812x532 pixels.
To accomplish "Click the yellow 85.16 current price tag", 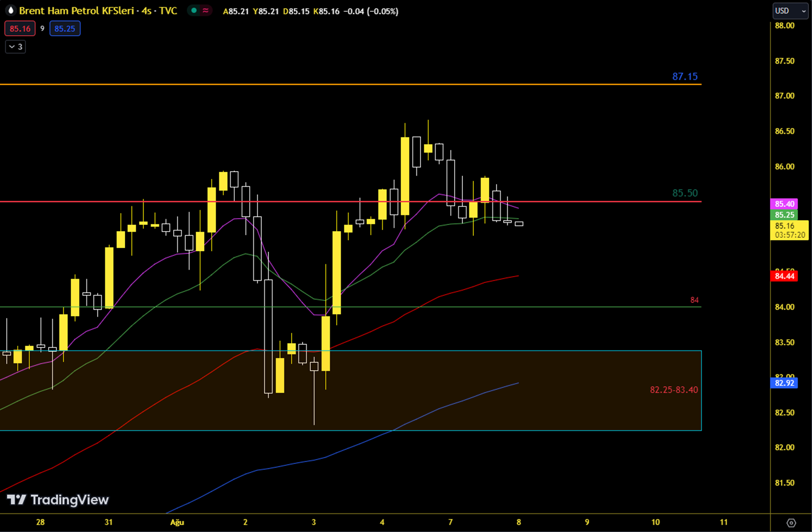I will coord(789,230).
